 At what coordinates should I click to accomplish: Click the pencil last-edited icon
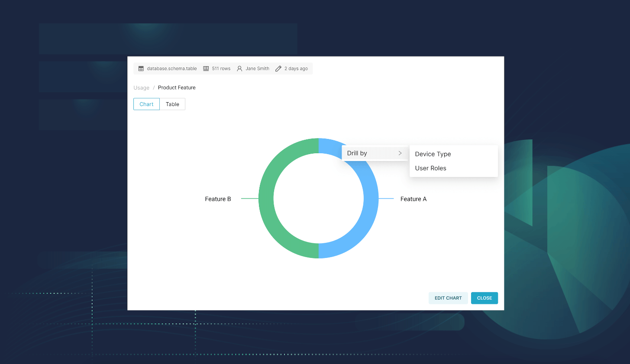pyautogui.click(x=278, y=68)
